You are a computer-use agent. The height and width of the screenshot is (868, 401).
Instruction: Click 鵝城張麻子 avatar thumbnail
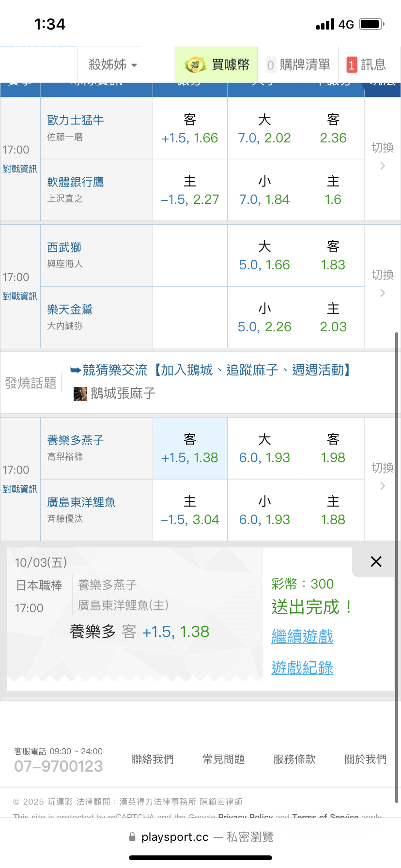pyautogui.click(x=80, y=393)
